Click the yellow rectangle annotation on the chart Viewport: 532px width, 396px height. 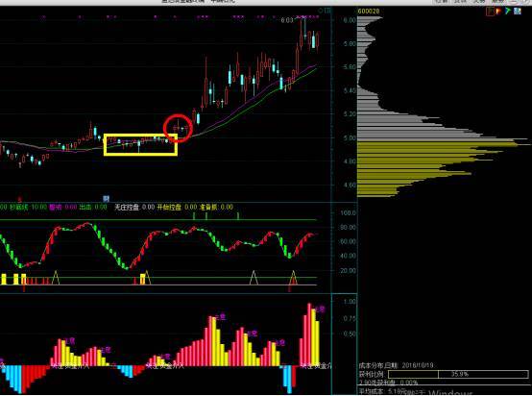click(140, 145)
